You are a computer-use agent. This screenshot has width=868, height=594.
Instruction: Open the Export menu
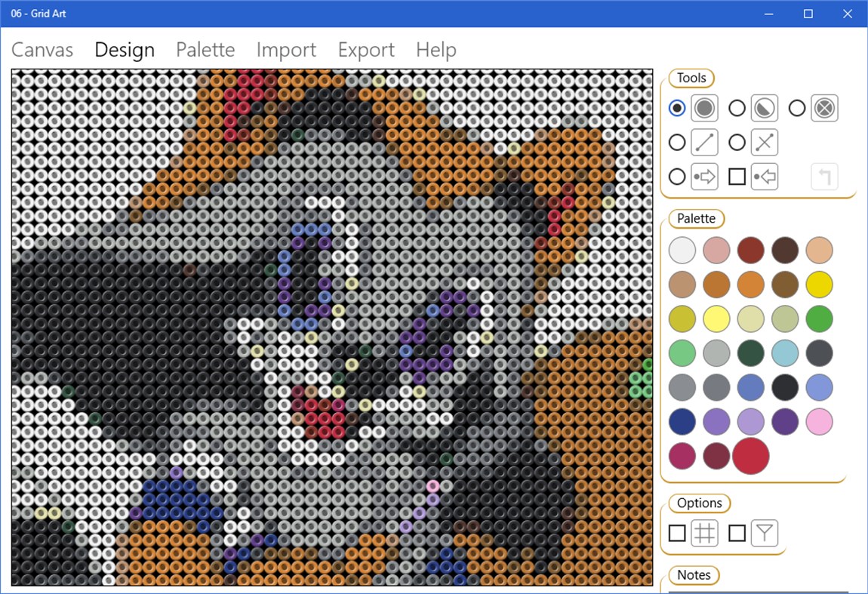pyautogui.click(x=365, y=50)
